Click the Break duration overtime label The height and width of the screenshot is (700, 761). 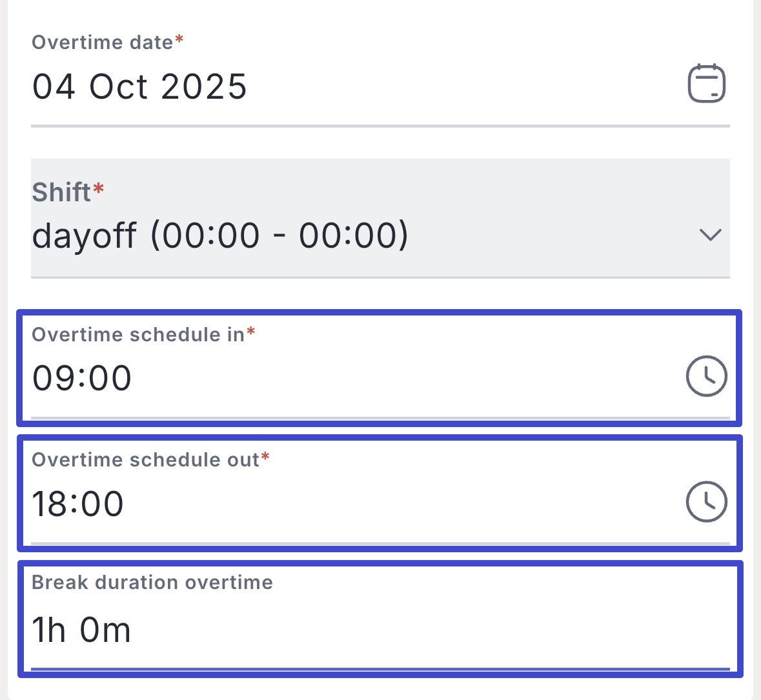(x=152, y=583)
